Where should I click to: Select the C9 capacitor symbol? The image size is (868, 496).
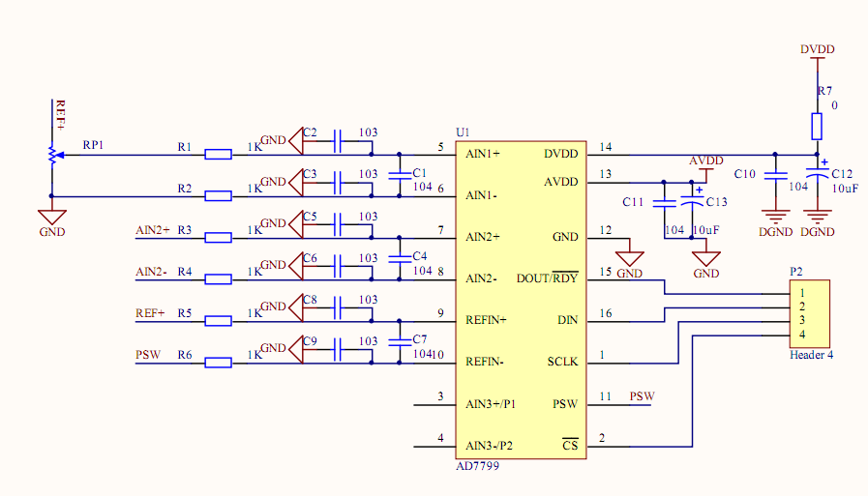tap(337, 349)
